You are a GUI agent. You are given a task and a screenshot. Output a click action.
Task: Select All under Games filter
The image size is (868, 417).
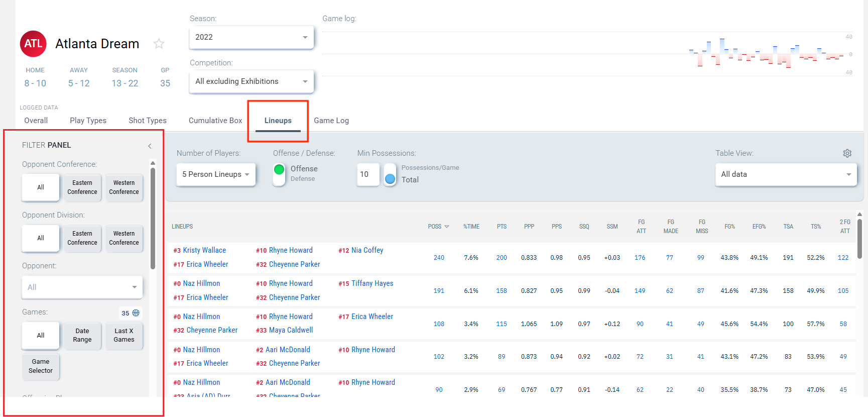pyautogui.click(x=41, y=336)
